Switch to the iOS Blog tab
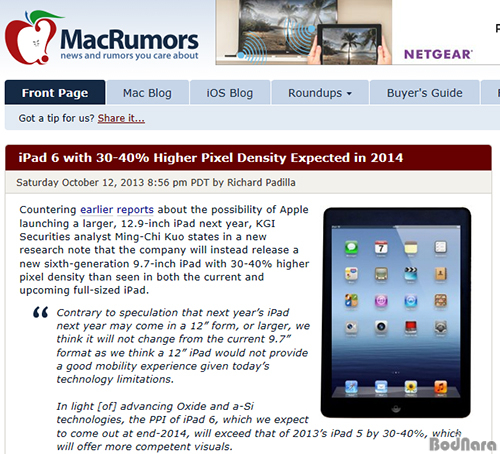The image size is (500, 454). coord(230,93)
